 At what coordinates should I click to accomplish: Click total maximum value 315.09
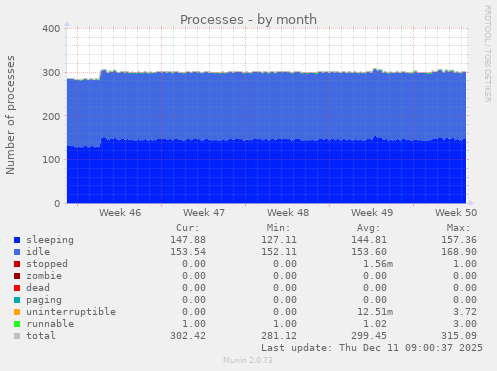point(459,336)
